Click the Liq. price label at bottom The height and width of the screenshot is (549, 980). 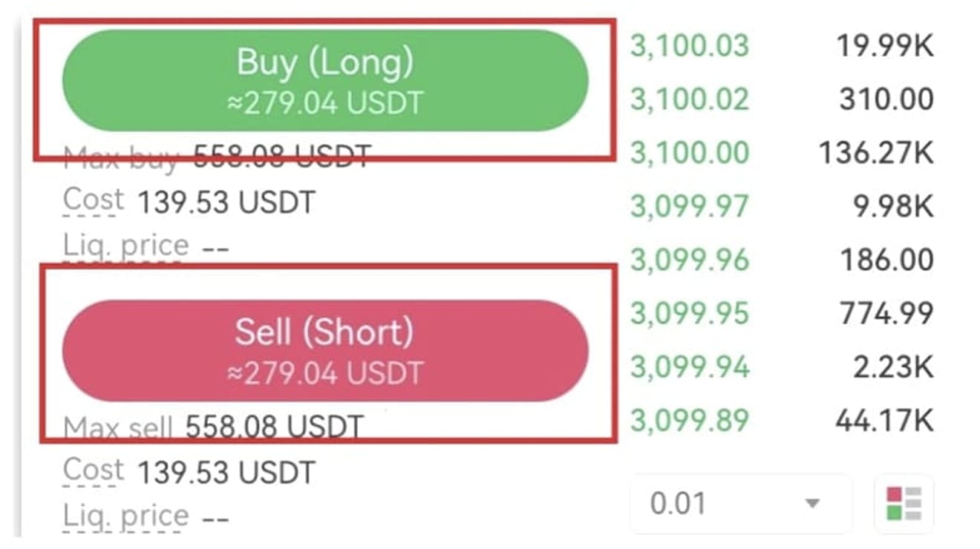click(126, 516)
